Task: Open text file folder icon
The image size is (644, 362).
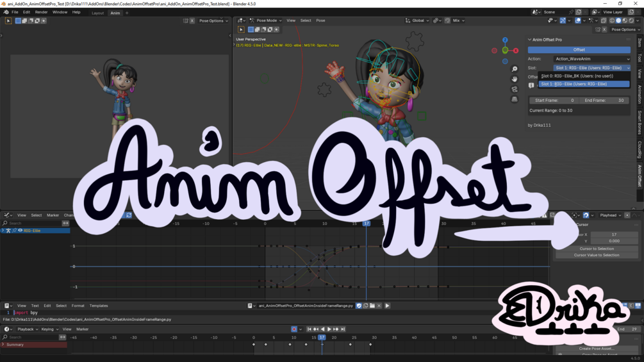Action: [x=372, y=306]
